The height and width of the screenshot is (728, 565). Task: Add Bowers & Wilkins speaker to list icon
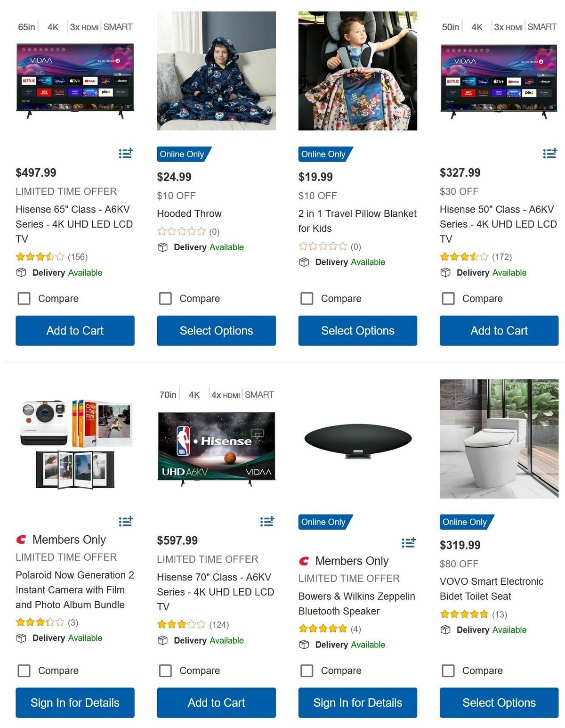pos(409,542)
